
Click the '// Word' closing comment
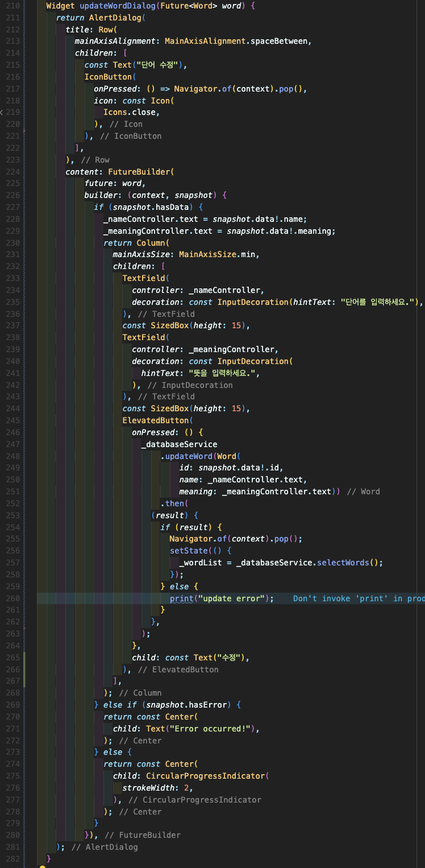tap(363, 491)
